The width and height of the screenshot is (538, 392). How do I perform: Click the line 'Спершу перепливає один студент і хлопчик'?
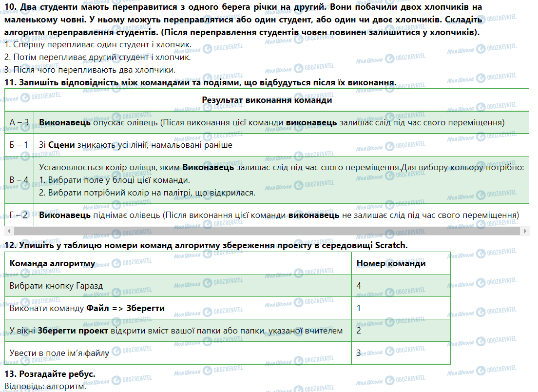97,45
